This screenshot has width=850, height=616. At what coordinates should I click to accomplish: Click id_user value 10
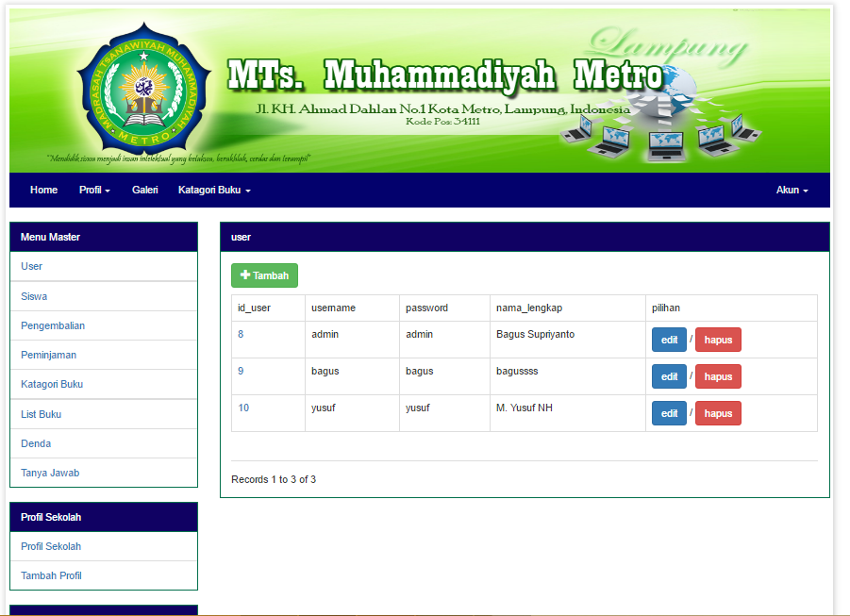coord(243,408)
